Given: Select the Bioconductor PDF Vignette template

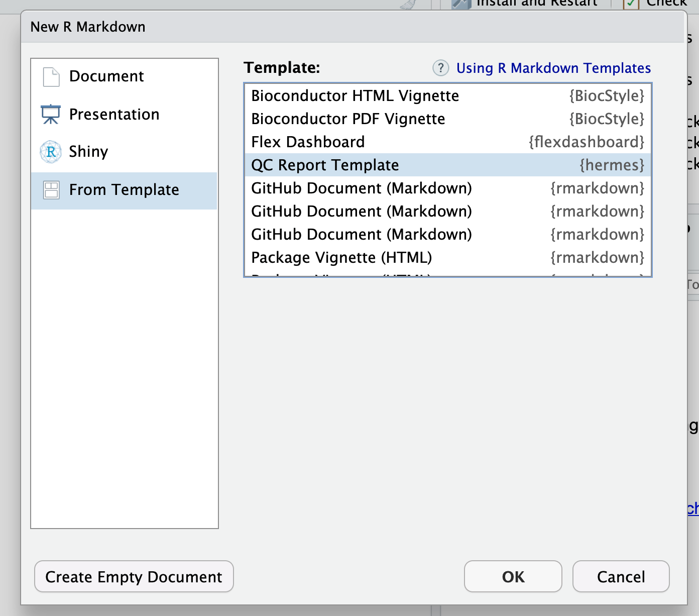Looking at the screenshot, I should tap(348, 119).
